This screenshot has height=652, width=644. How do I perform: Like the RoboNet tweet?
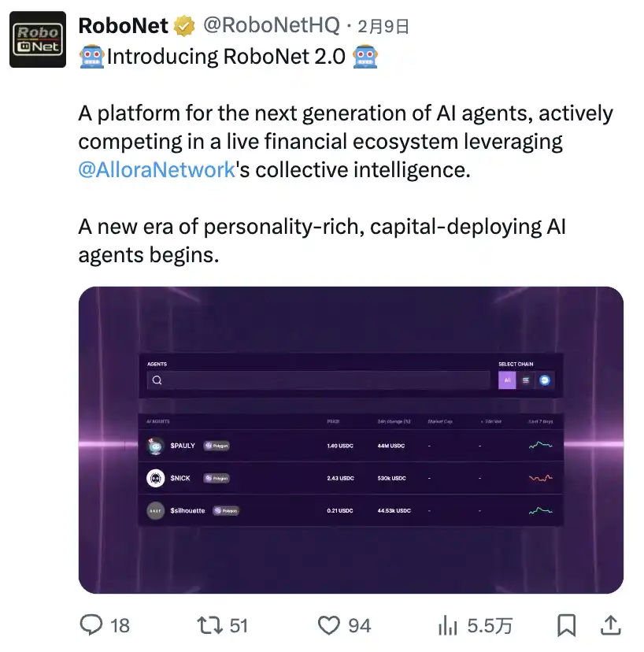click(x=328, y=625)
